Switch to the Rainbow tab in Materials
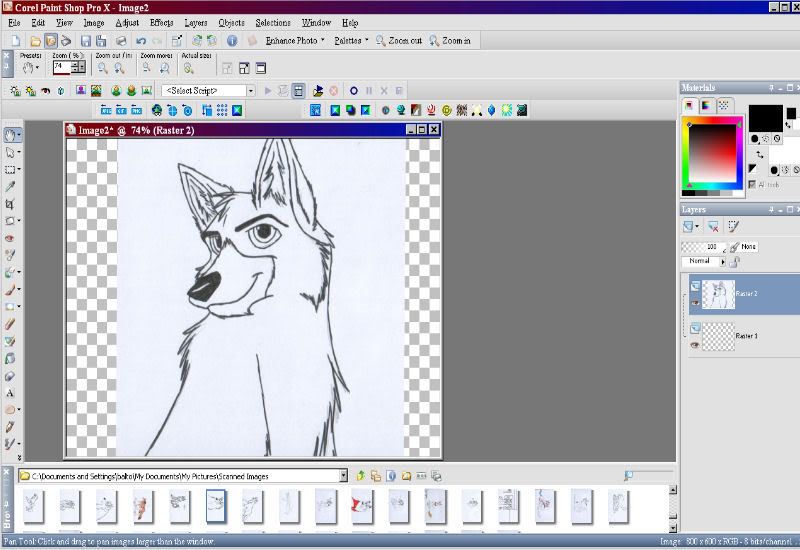This screenshot has width=800, height=550. click(x=707, y=106)
